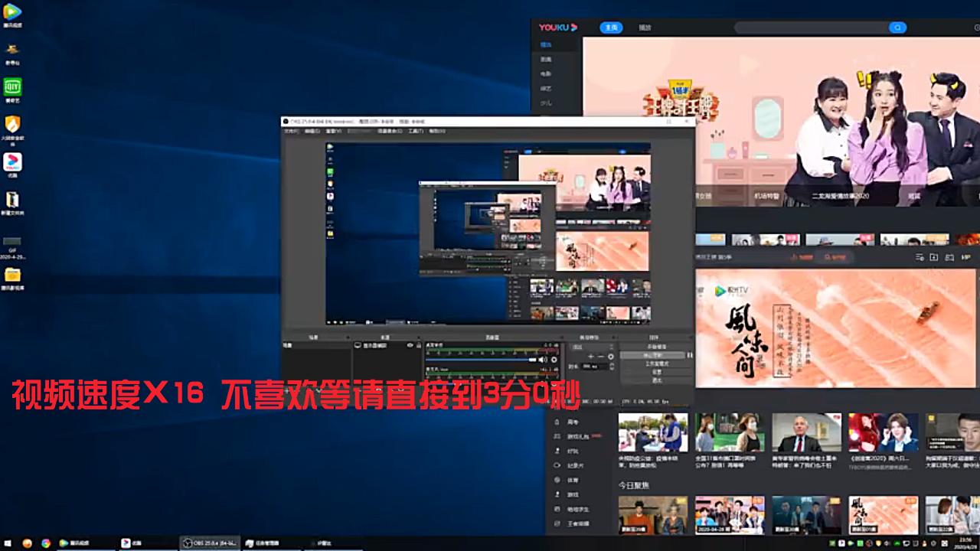The height and width of the screenshot is (551, 980).
Task: Switch to the OBS taskbar button
Action: (210, 543)
